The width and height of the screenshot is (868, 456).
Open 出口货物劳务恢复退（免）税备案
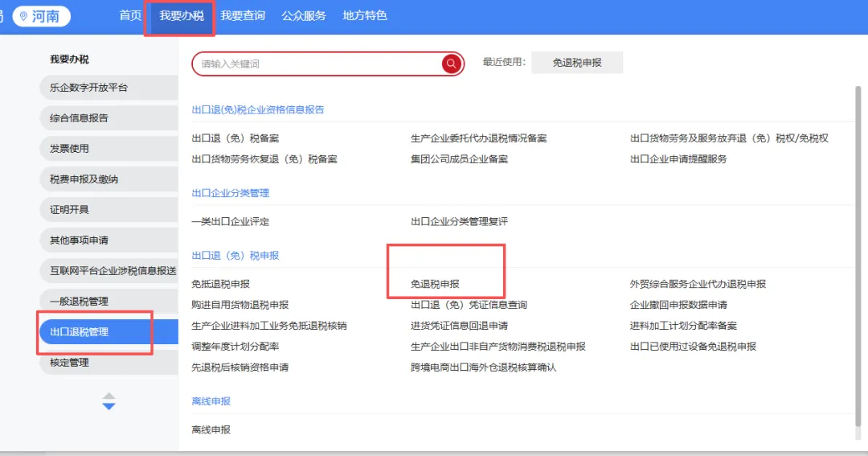pos(264,159)
